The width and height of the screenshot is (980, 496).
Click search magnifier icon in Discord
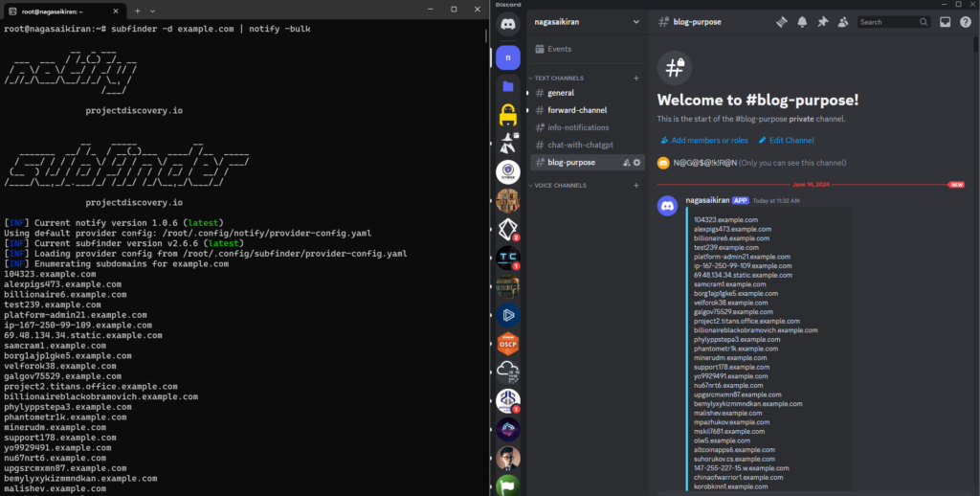[924, 22]
